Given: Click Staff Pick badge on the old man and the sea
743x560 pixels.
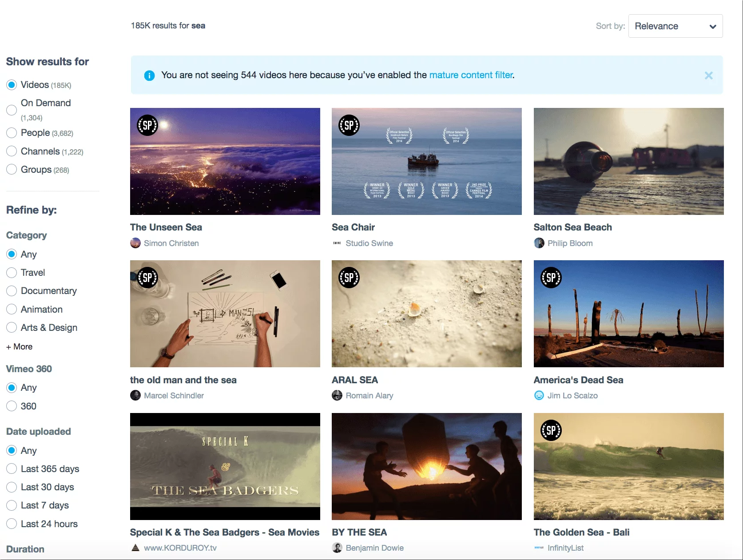Looking at the screenshot, I should 147,278.
